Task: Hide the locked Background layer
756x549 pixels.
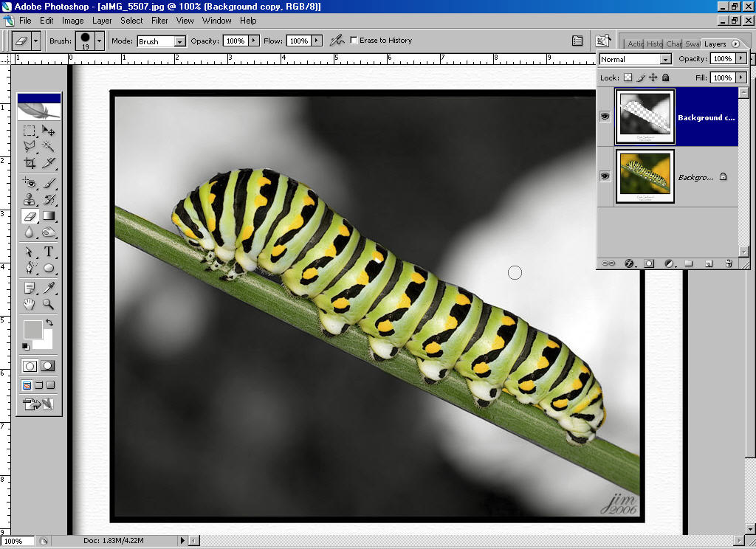Action: (x=605, y=176)
